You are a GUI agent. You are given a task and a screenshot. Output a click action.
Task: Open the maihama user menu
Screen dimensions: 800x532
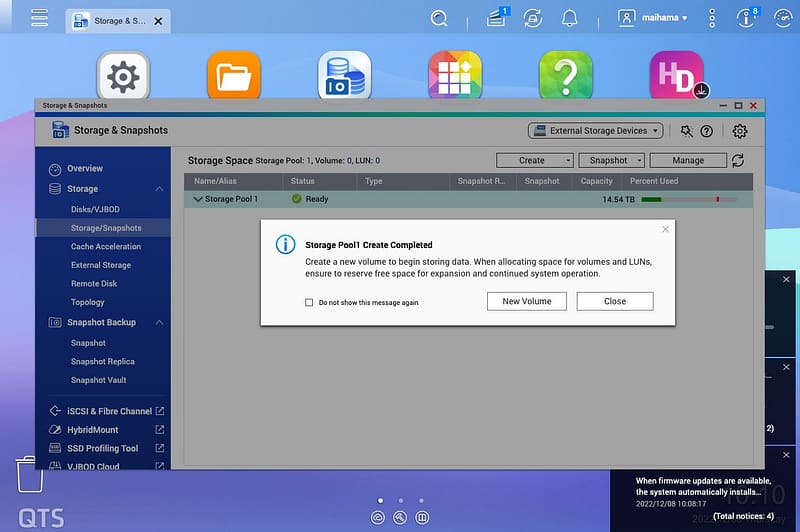click(653, 18)
